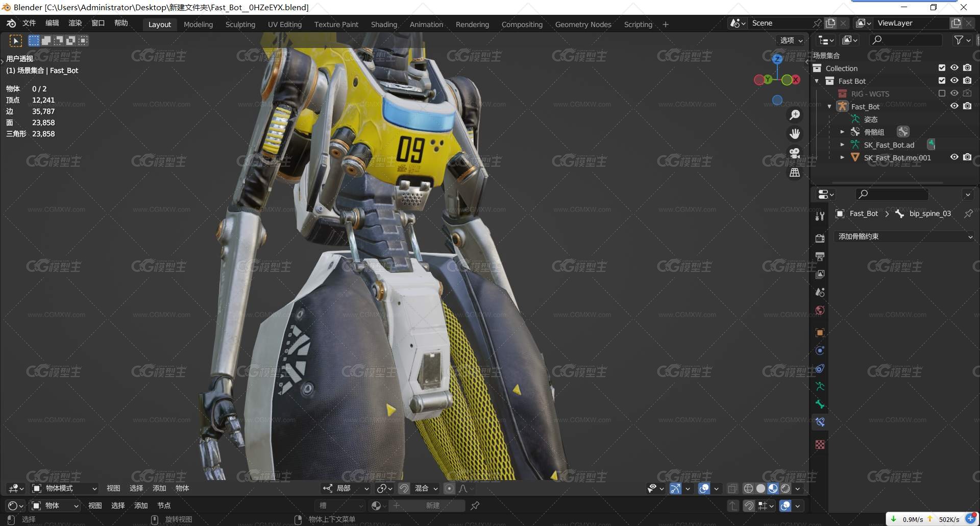
Task: Add a new workspace with plus icon
Action: click(x=666, y=25)
